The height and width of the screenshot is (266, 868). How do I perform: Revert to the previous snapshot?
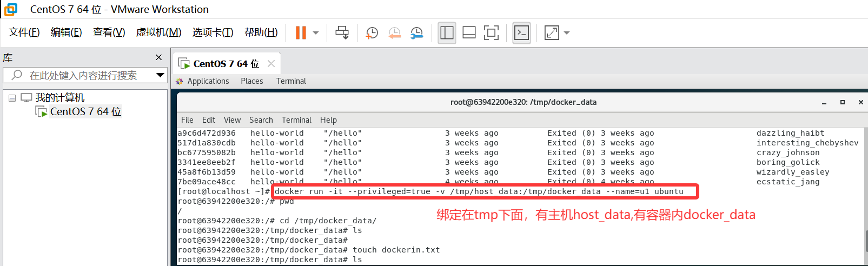click(394, 32)
